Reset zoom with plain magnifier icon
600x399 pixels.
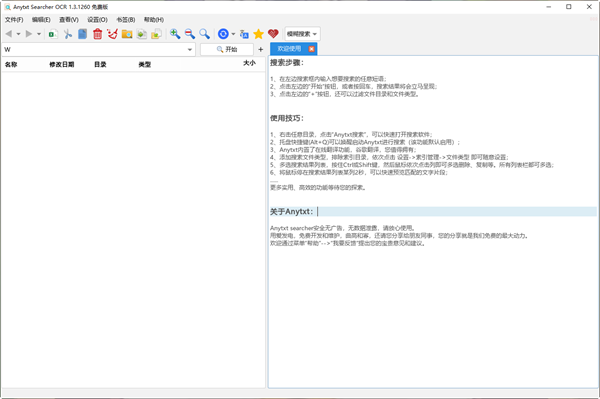click(204, 34)
